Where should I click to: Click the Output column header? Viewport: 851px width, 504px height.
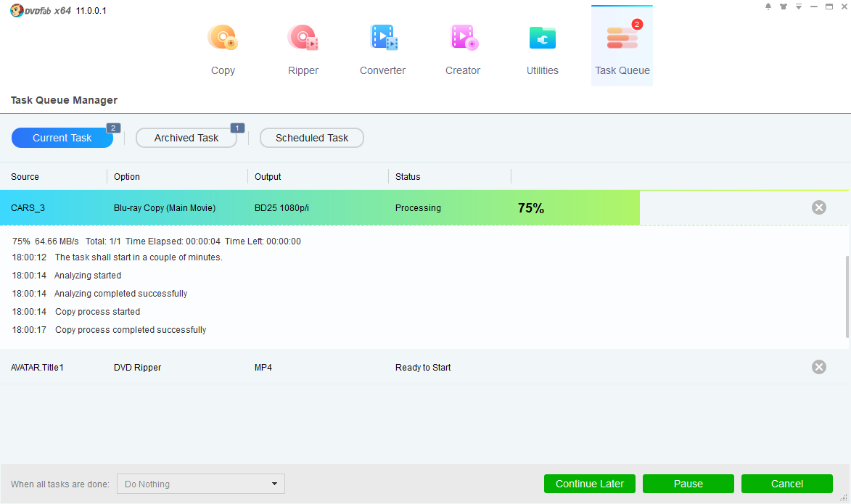[x=268, y=177]
